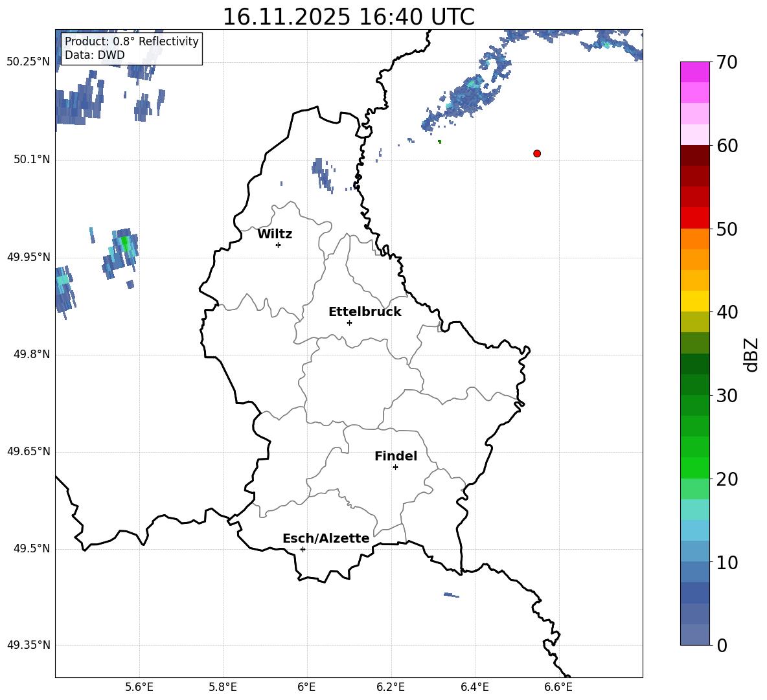Click the Ettelbruck cross marker
767x700 pixels.
(x=349, y=322)
